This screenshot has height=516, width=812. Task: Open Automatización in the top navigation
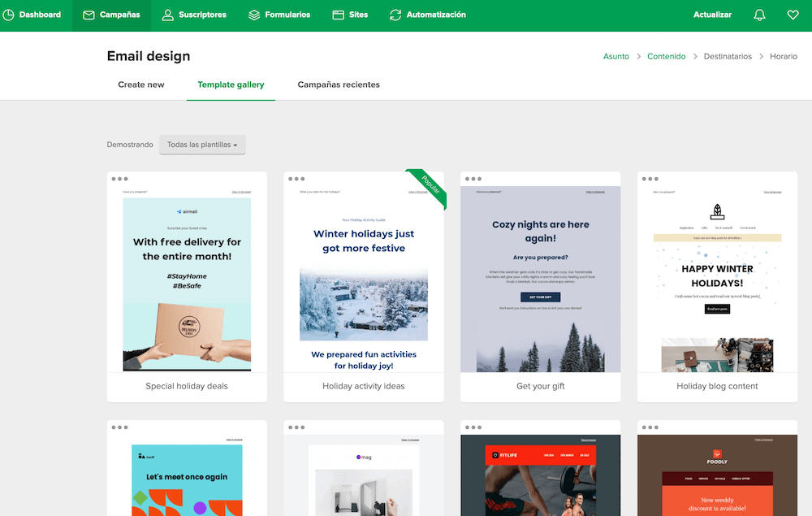click(x=428, y=15)
